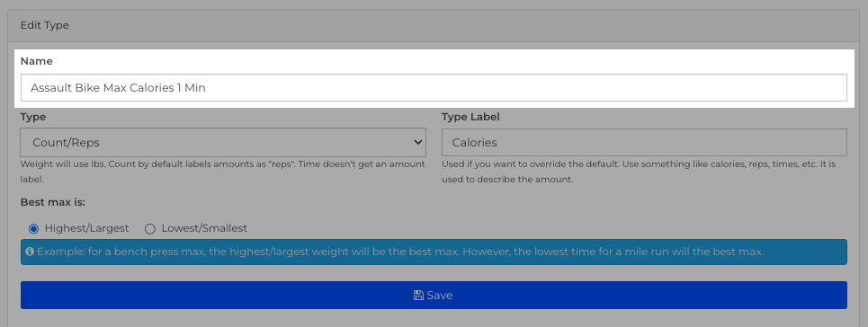868x327 pixels.
Task: Click the Name field label
Action: 37,61
